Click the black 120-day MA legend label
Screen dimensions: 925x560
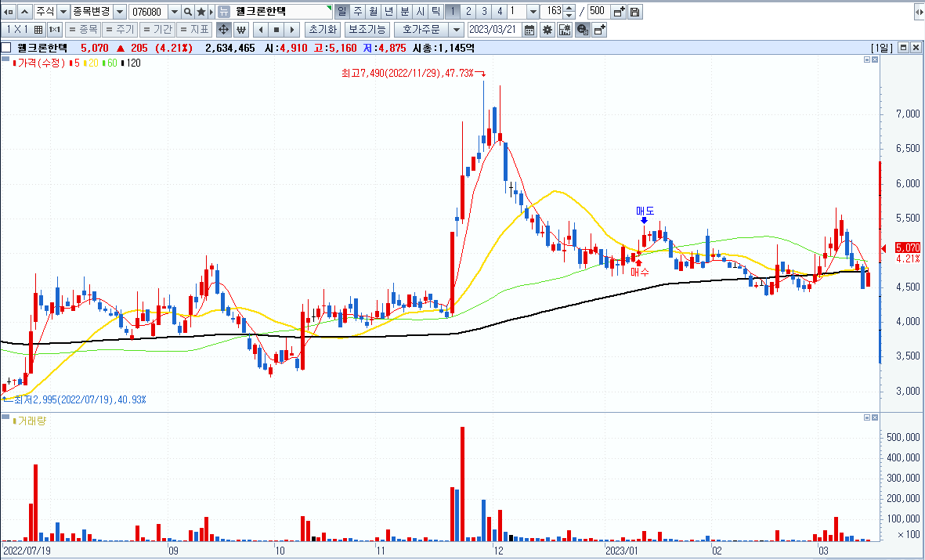[131, 63]
